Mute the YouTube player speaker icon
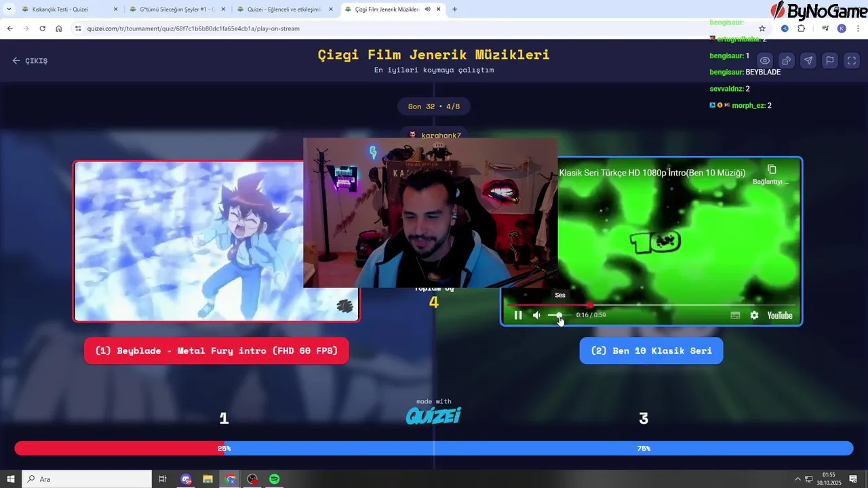 [x=536, y=315]
